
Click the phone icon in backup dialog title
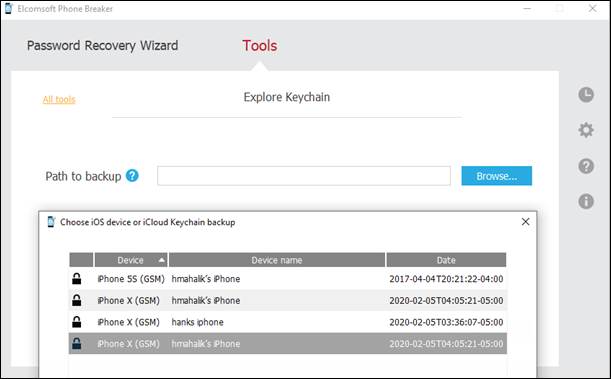coord(51,222)
